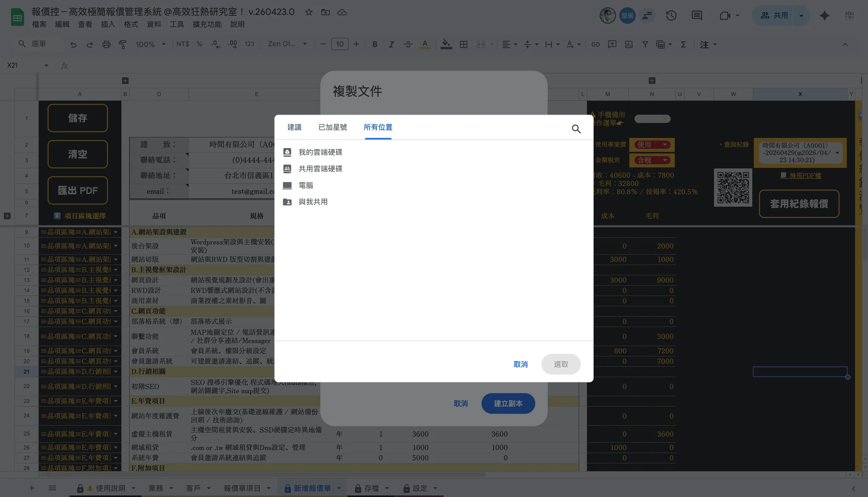Screen dimensions: 868x497
Task: Click the move to folder icon
Action: 325,12
